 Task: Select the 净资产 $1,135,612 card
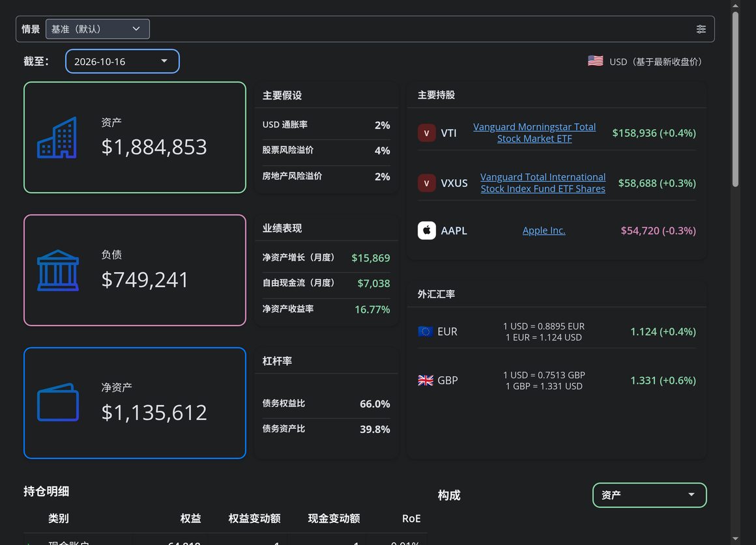(134, 403)
